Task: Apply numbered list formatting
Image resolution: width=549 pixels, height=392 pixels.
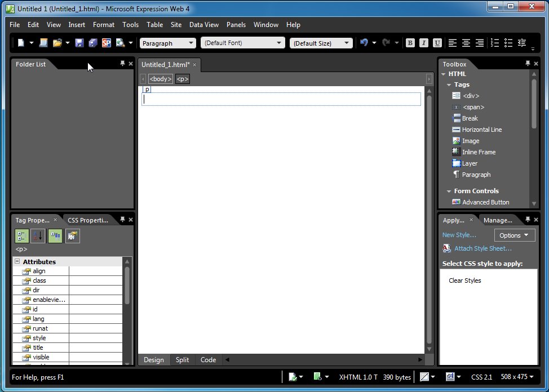Action: pyautogui.click(x=494, y=43)
